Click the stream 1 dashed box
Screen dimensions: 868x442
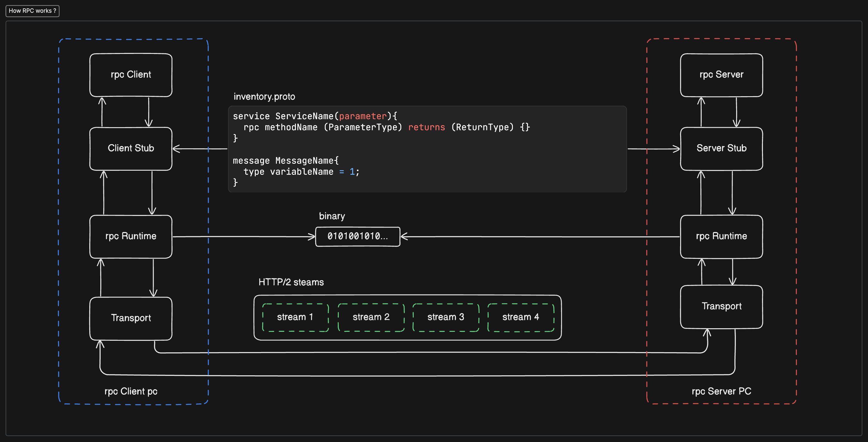[x=295, y=317]
